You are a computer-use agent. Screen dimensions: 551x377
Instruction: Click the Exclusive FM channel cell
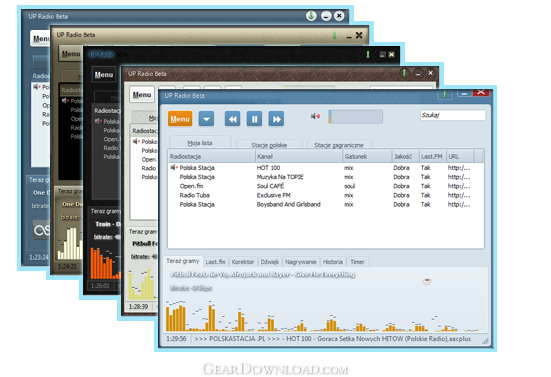pos(274,195)
